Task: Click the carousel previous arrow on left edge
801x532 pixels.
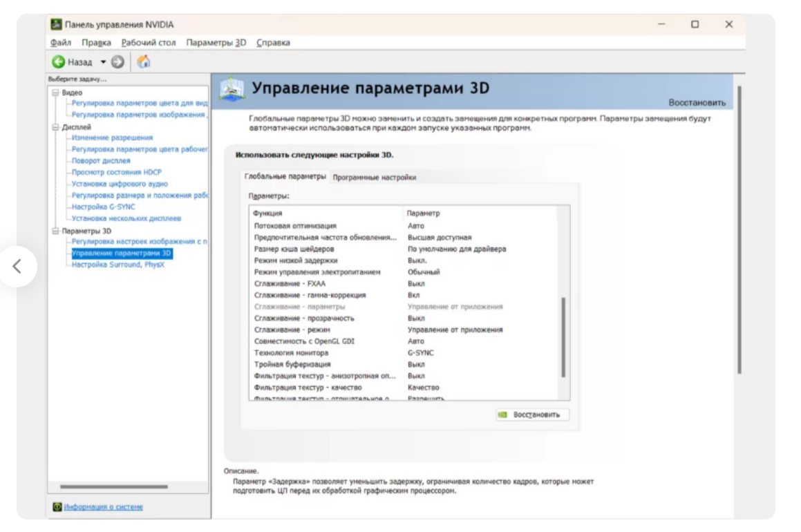Action: pos(17,266)
